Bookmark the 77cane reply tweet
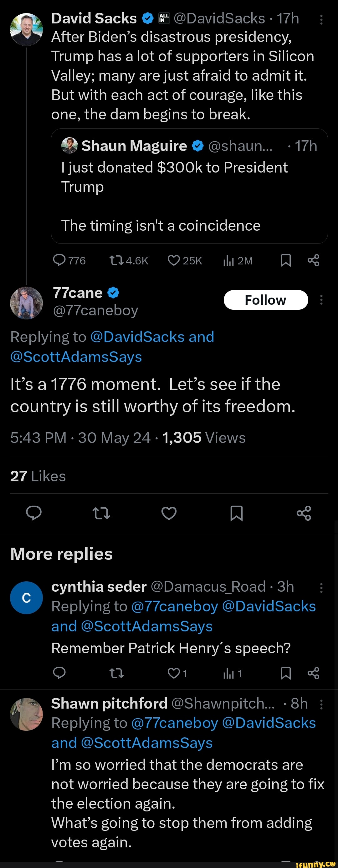 [236, 513]
